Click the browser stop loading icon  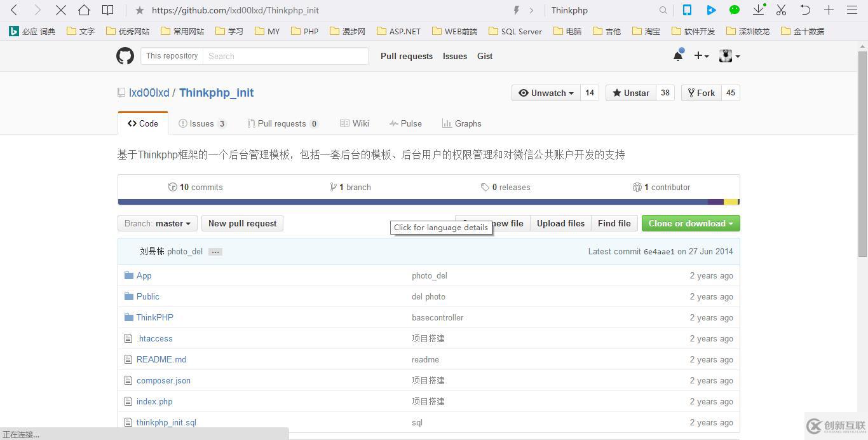[60, 10]
